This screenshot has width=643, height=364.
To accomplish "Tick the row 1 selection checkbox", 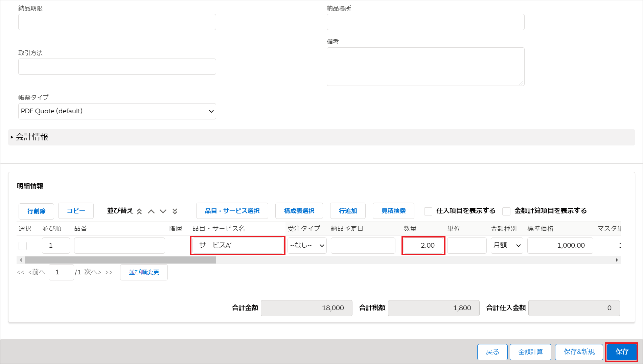I will (23, 246).
